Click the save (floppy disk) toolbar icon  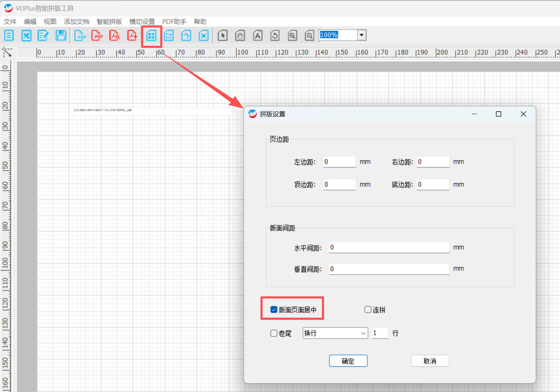pos(61,35)
